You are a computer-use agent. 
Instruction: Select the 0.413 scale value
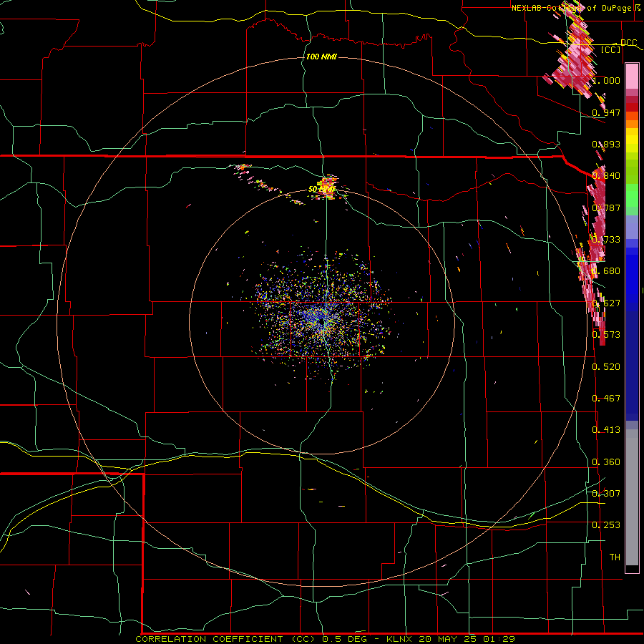606,430
